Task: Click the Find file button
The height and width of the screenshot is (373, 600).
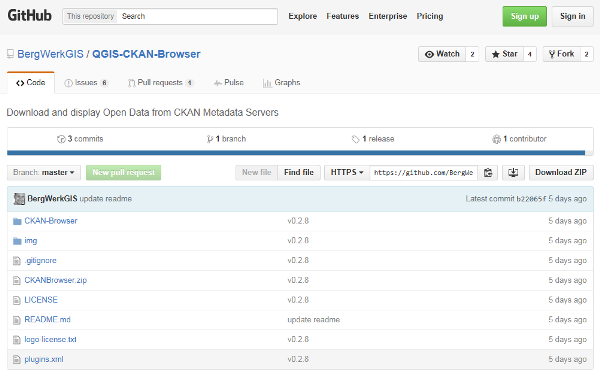Action: [x=299, y=173]
